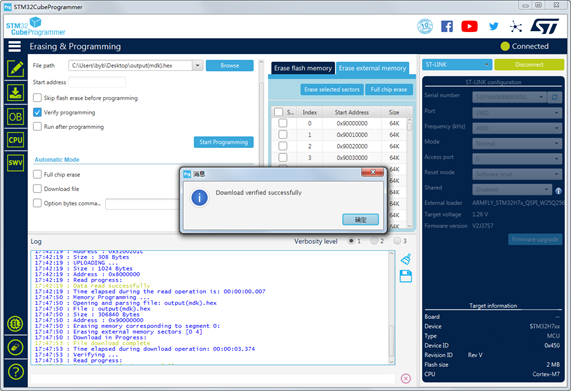Open the SWV viewer icon
Screen dimensions: 571x391
tap(15, 162)
